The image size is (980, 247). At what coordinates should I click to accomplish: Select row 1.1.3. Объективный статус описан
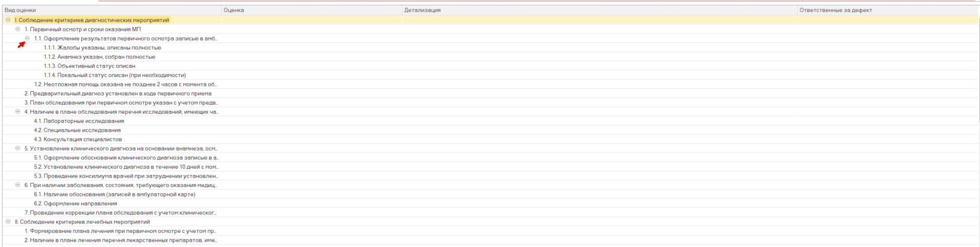coord(89,66)
